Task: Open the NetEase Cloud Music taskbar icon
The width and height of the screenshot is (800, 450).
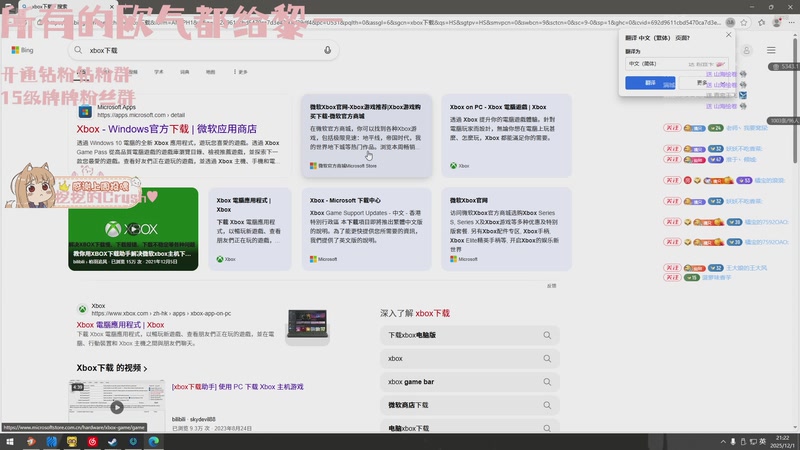Action: (x=92, y=442)
